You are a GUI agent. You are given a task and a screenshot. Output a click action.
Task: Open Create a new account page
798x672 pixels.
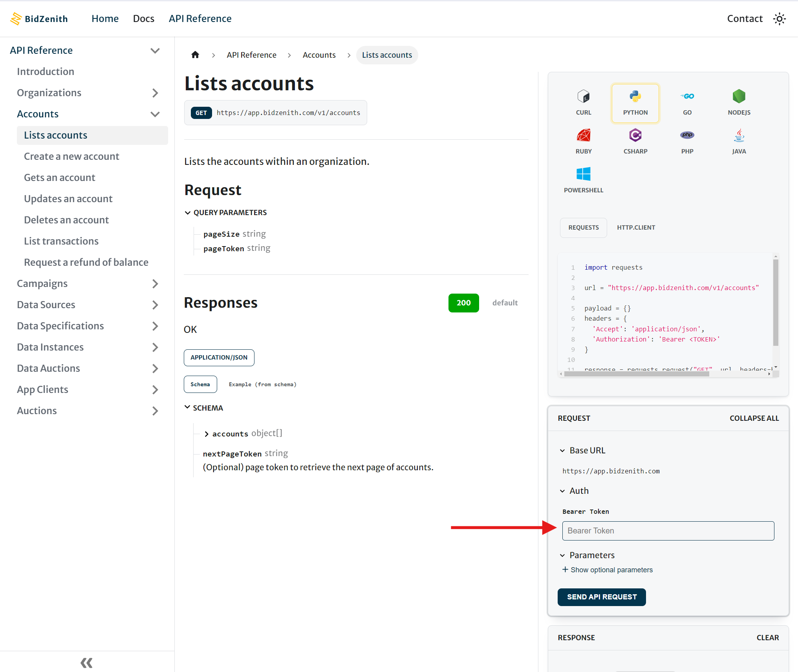71,156
